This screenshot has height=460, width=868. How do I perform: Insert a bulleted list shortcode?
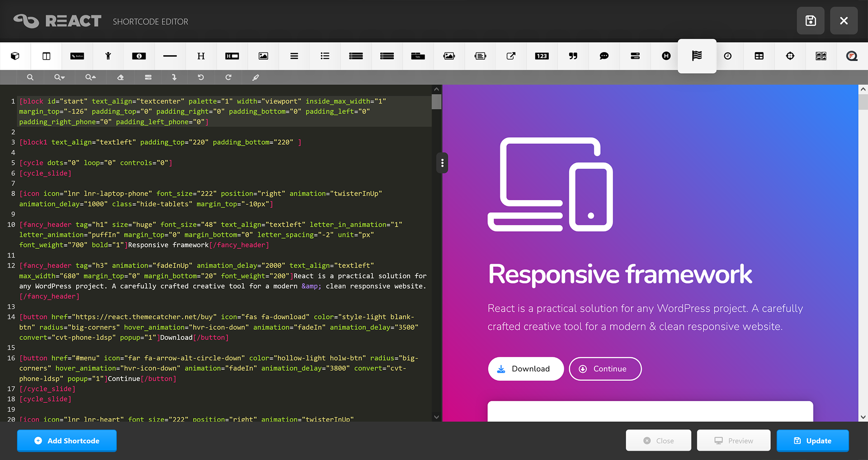coord(325,56)
